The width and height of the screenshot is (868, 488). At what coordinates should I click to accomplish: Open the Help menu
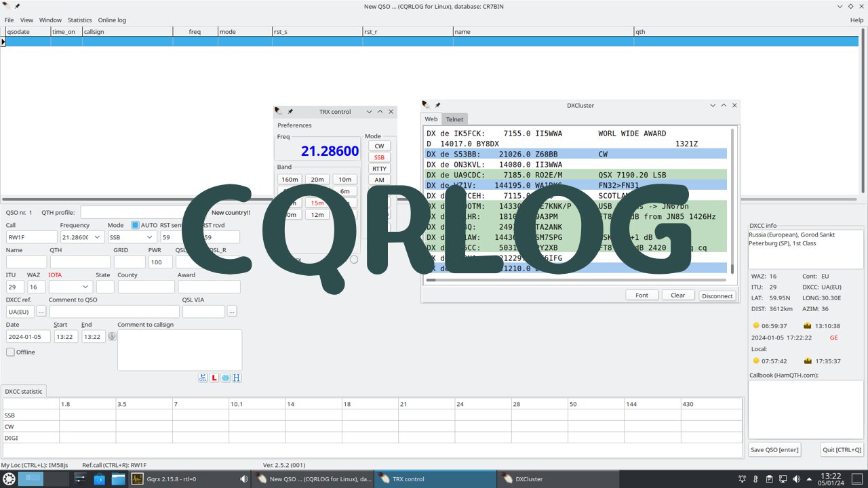[856, 20]
